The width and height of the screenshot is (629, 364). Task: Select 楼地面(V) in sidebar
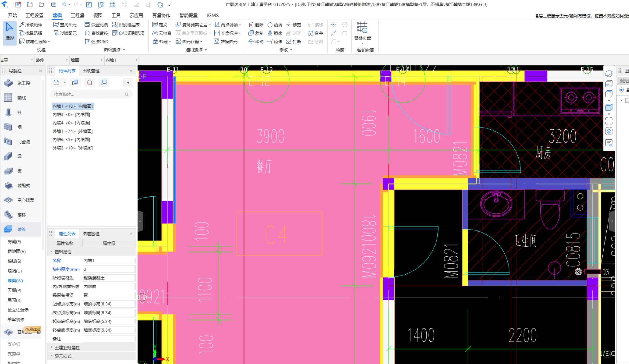point(17,251)
